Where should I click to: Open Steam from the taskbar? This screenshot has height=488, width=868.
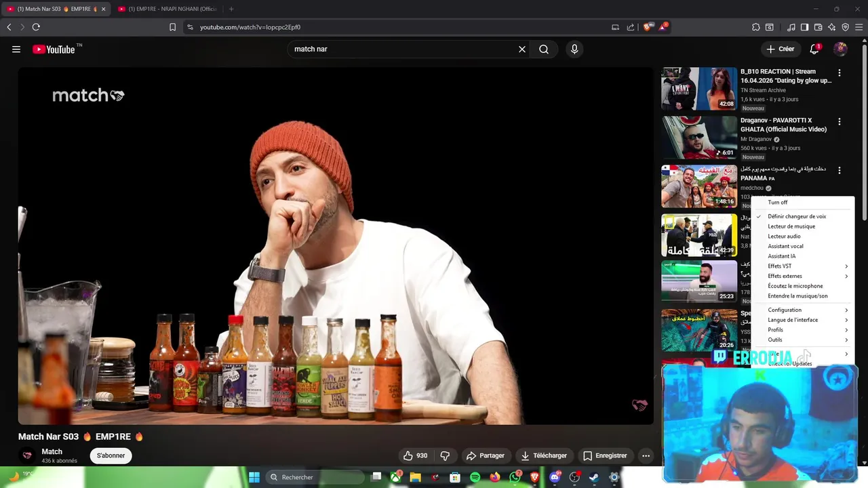(594, 477)
